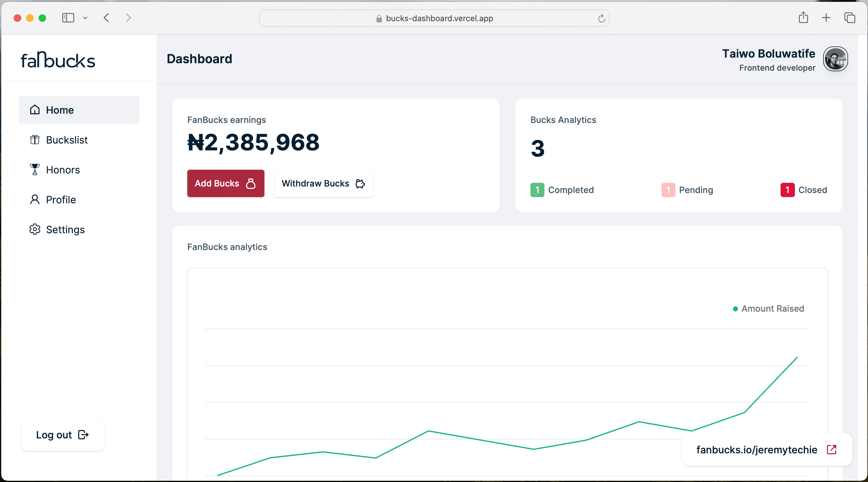Viewport: 868px width, 482px height.
Task: Open a new tab with plus icon
Action: [x=826, y=18]
